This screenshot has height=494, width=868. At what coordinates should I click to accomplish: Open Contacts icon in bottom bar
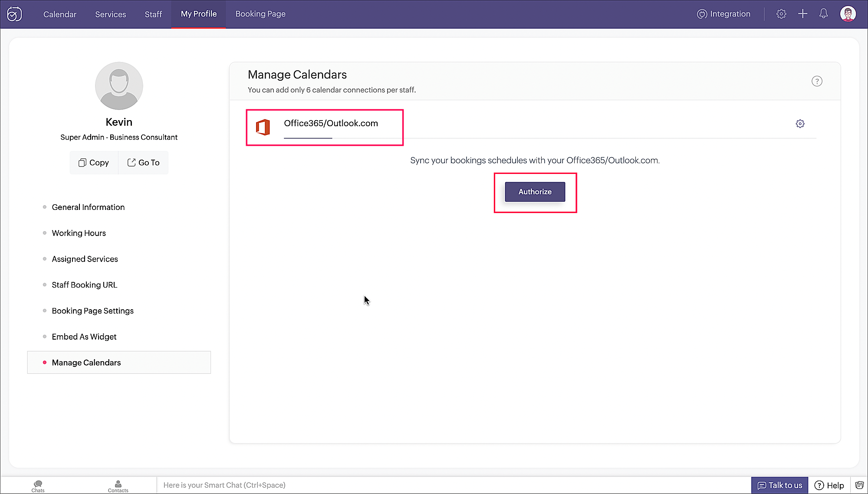[118, 486]
